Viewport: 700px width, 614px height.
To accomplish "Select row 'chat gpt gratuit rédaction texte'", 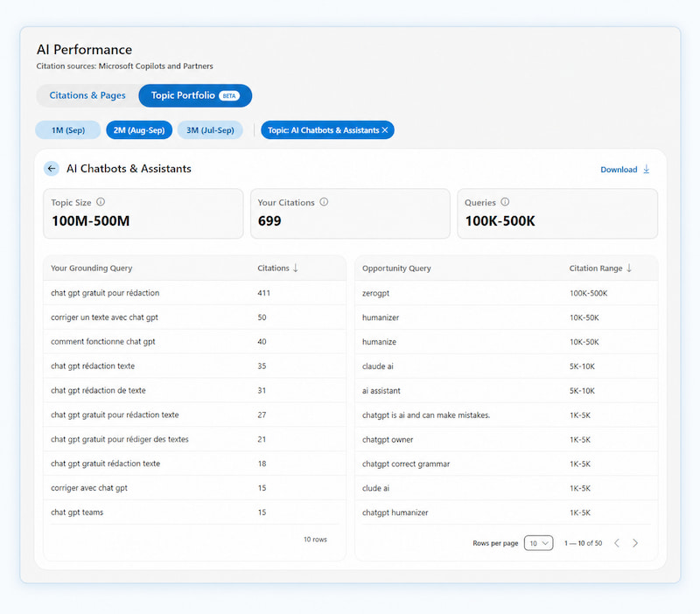I will point(194,464).
